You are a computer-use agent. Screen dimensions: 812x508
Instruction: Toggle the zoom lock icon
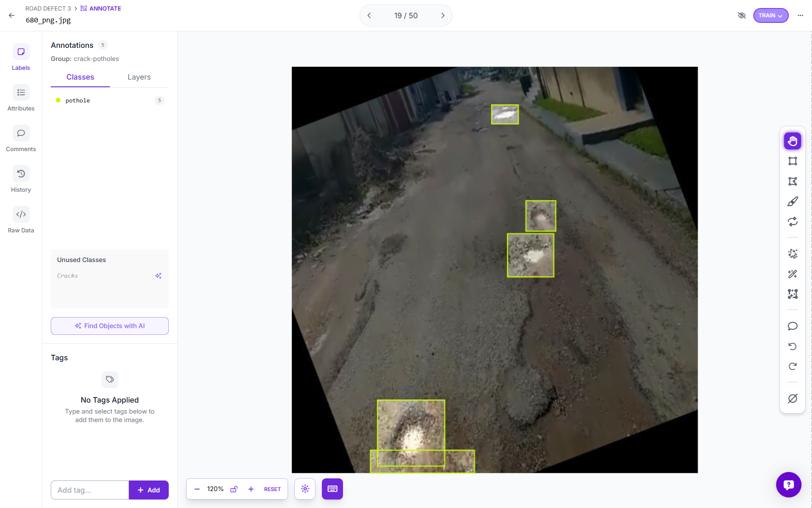(234, 489)
